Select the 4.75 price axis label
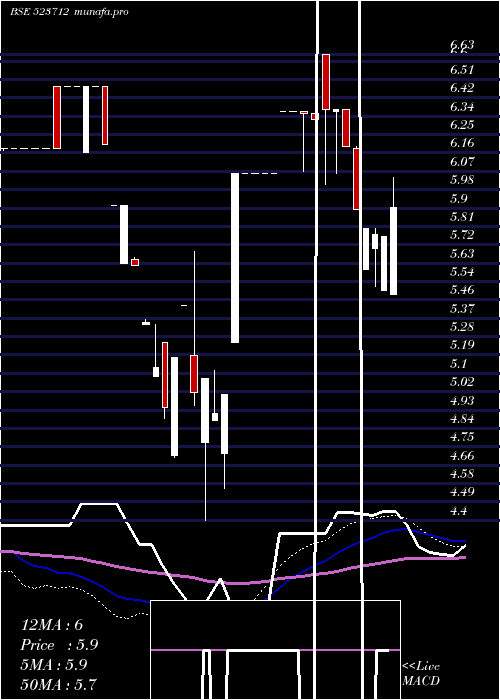Viewport: 500px width, 700px height. coord(462,437)
